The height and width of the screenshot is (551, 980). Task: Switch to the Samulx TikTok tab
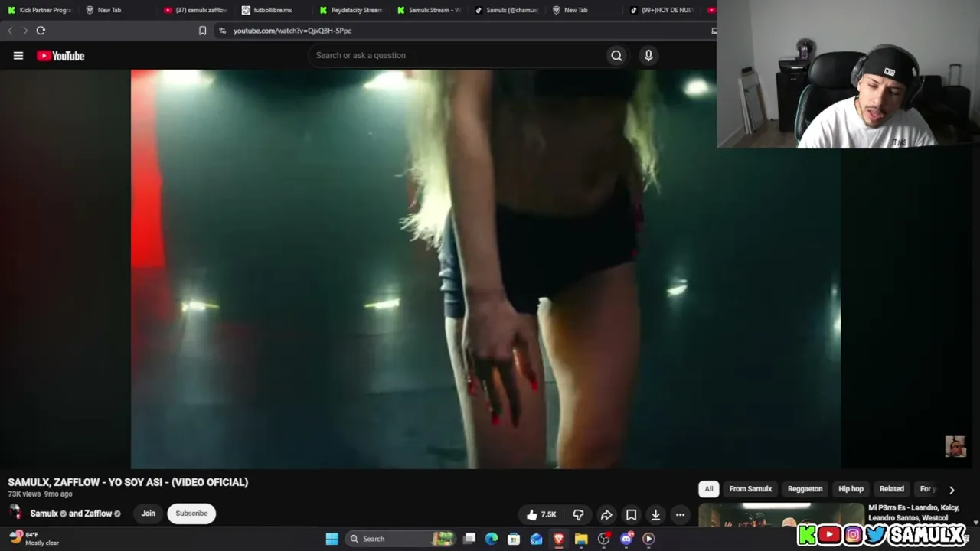click(507, 10)
